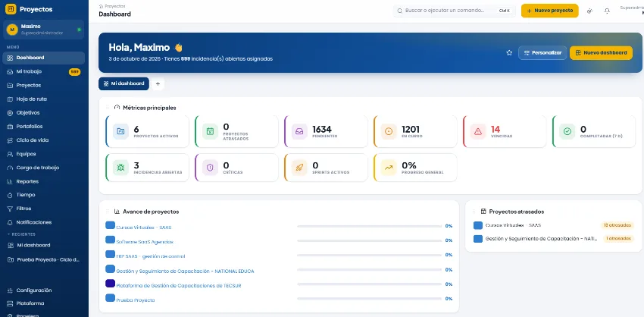Click the Mi trabajo count badge
This screenshot has height=317, width=644.
click(74, 72)
